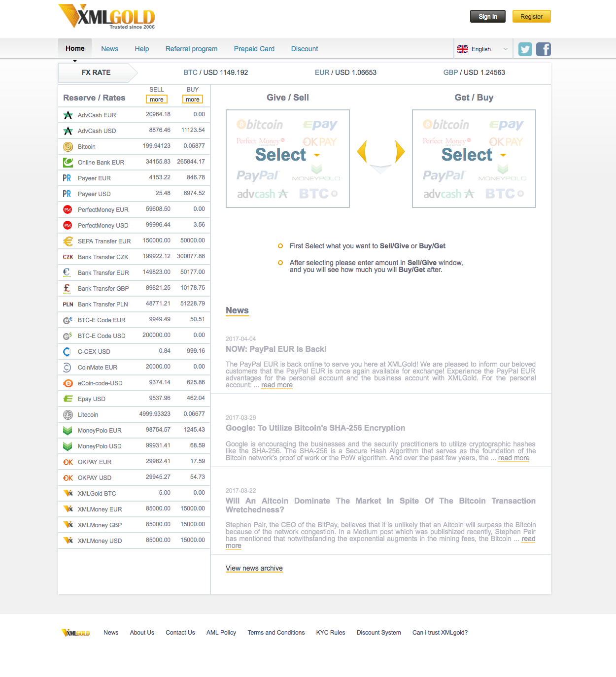Click the AdvCash USD star icon
616x677 pixels.
[x=68, y=131]
